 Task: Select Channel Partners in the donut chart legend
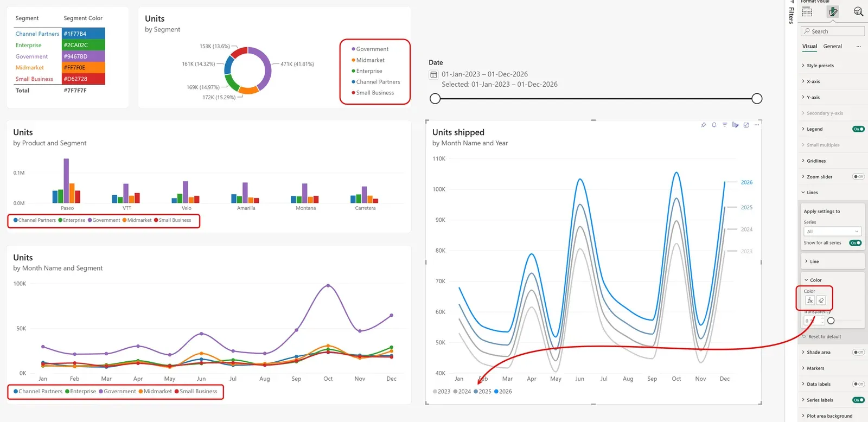[376, 82]
